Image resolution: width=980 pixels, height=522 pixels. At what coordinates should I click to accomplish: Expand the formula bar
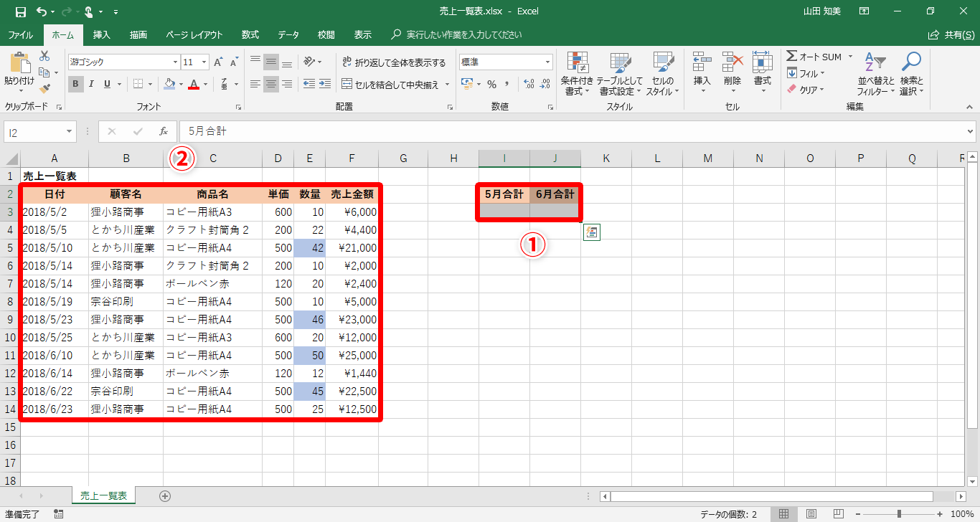(x=971, y=131)
